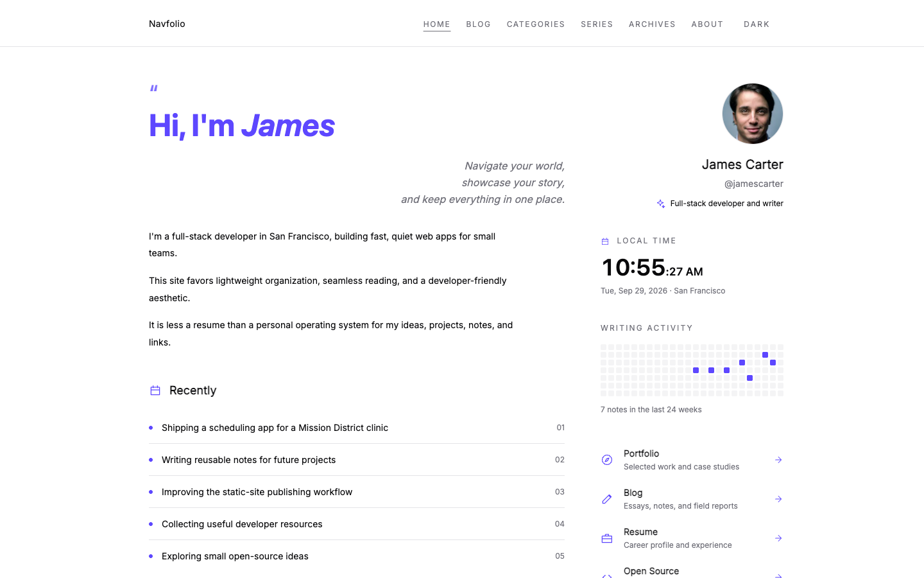Open the Resume career profile card
This screenshot has height=578, width=924.
(x=692, y=538)
